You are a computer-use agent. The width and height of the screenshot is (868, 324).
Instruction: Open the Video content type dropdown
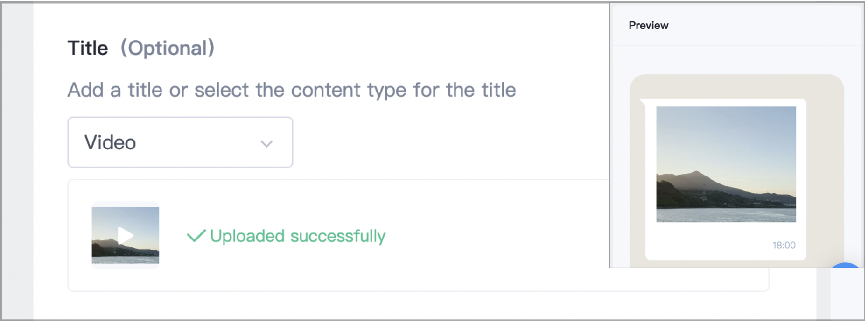180,142
